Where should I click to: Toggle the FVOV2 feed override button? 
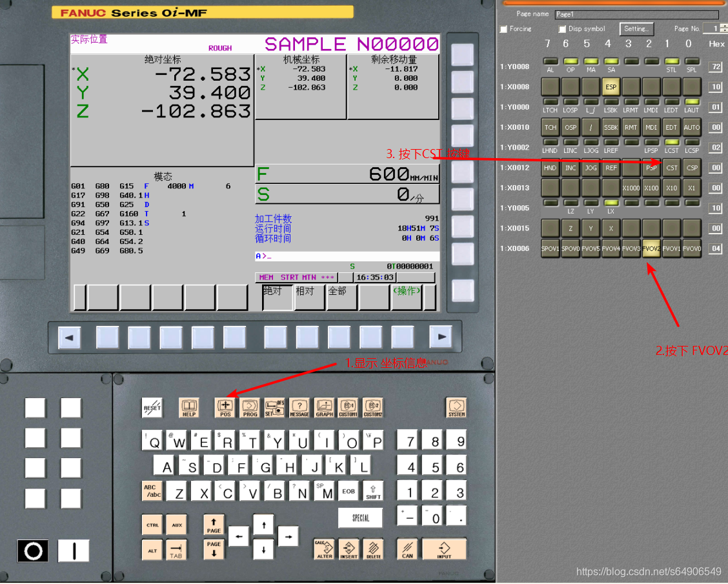point(651,248)
